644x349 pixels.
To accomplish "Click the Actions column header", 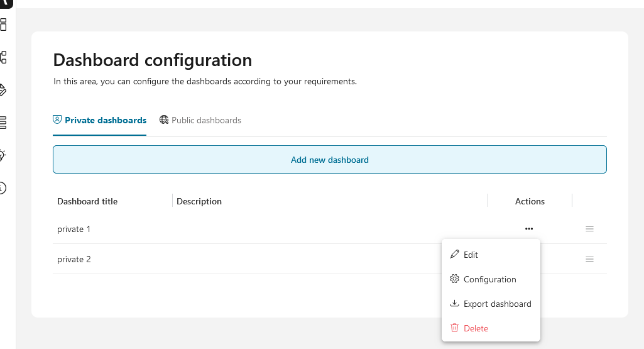I will 530,201.
